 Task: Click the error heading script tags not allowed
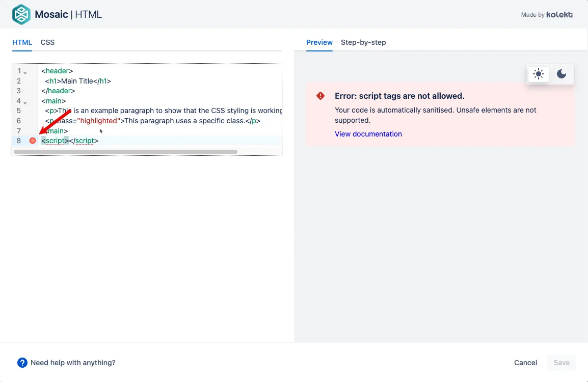399,96
